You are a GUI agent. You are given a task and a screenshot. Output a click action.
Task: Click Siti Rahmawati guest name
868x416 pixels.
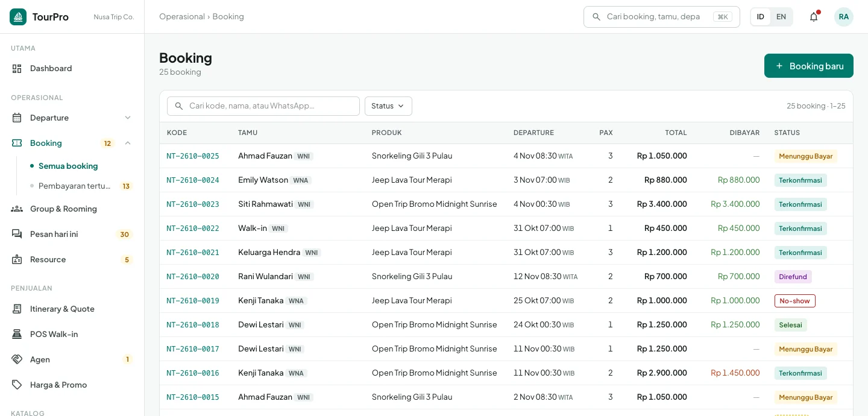265,204
